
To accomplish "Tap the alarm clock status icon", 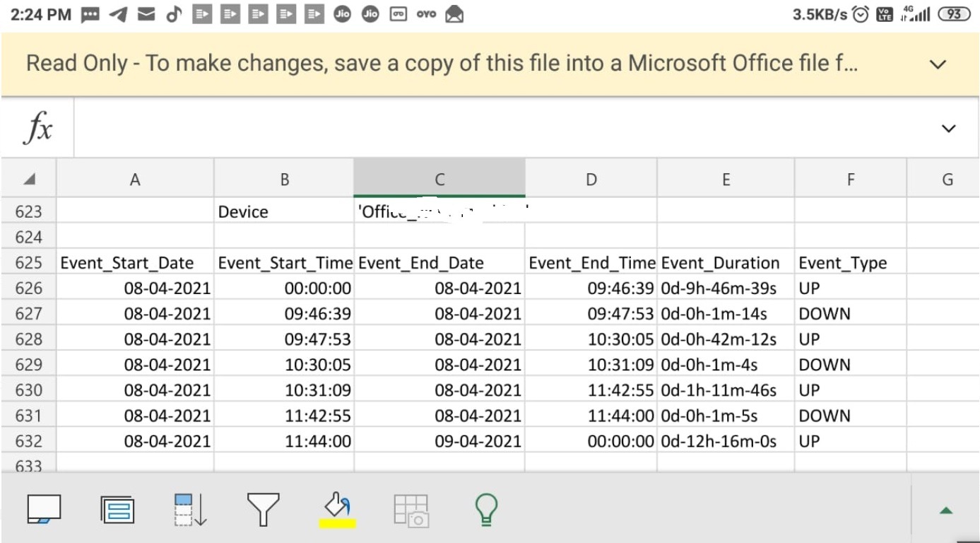I will click(861, 14).
